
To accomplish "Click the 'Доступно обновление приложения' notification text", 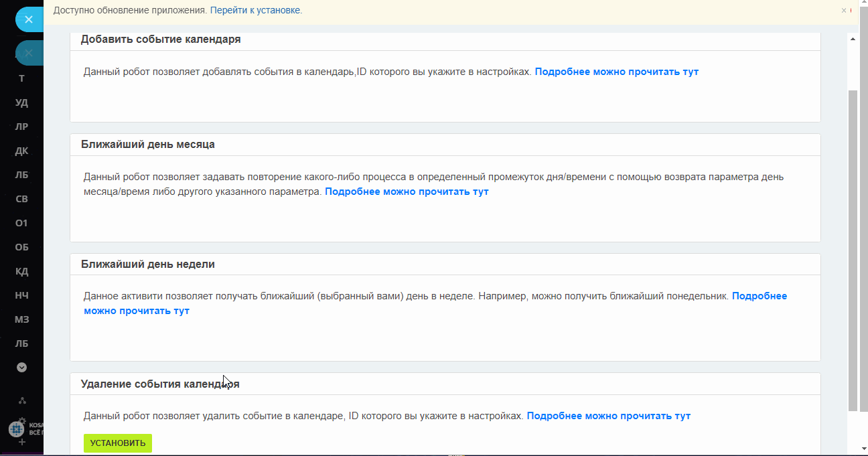I will pyautogui.click(x=130, y=10).
